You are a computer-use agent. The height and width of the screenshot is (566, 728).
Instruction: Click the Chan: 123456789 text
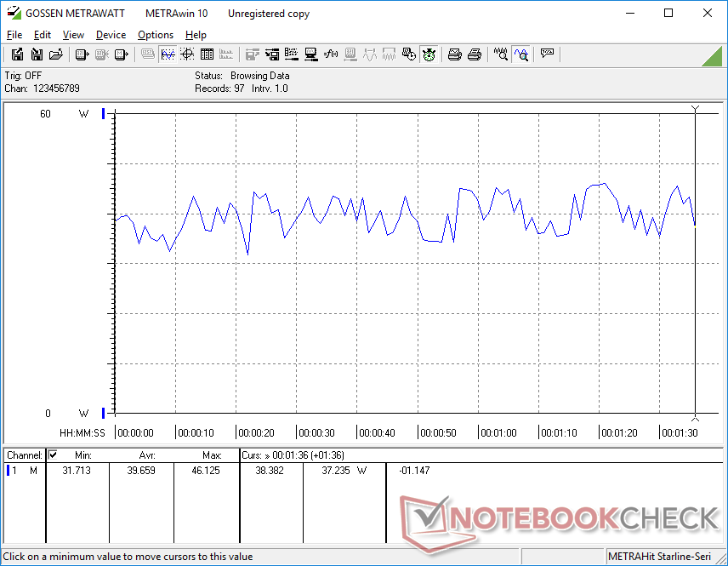(42, 89)
